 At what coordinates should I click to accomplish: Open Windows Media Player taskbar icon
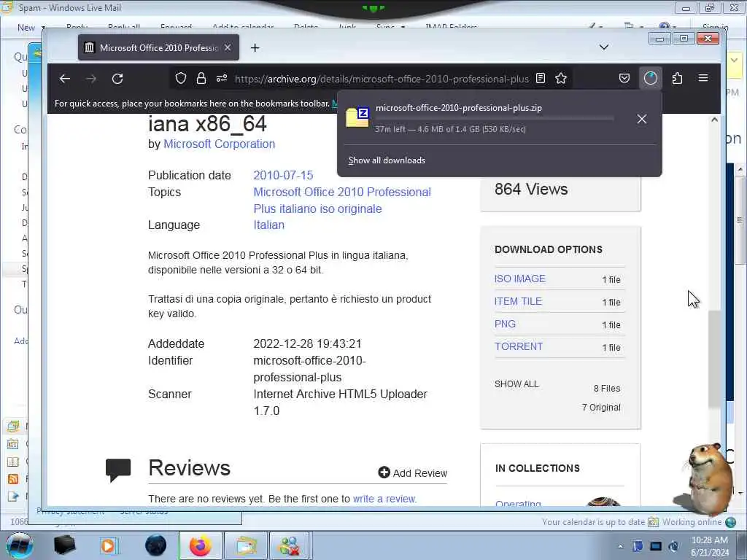(108, 545)
